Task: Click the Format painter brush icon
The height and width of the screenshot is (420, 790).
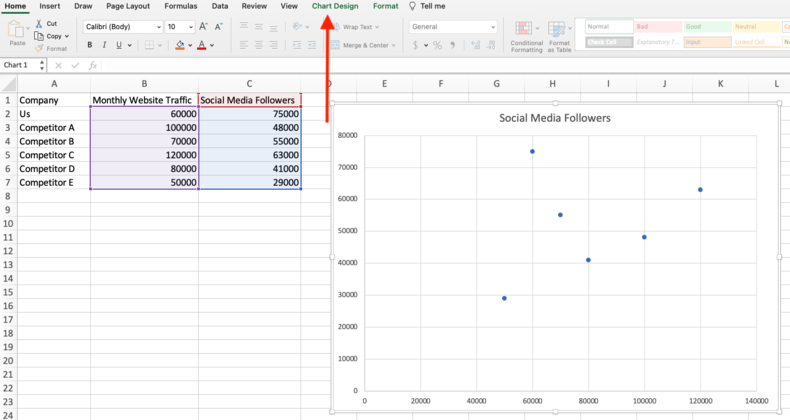Action: coord(39,48)
